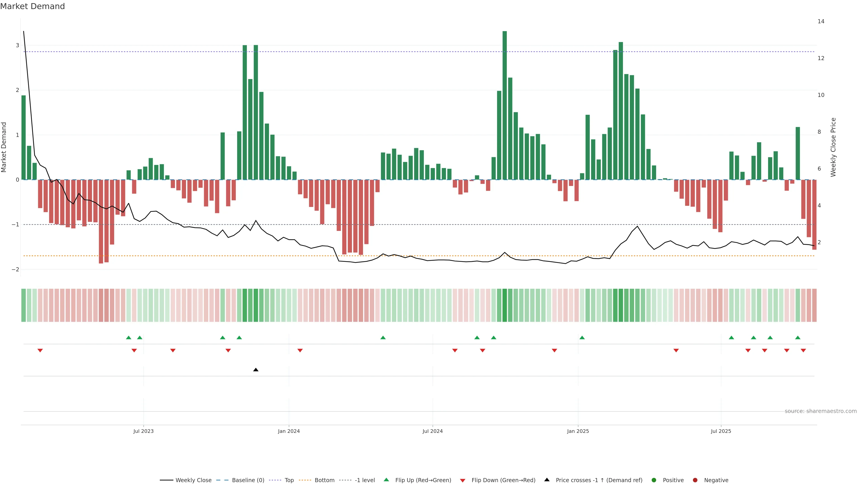Viewport: 868px width, 488px height.
Task: Click Price crosses -1 legend triangle icon
Action: (x=547, y=480)
